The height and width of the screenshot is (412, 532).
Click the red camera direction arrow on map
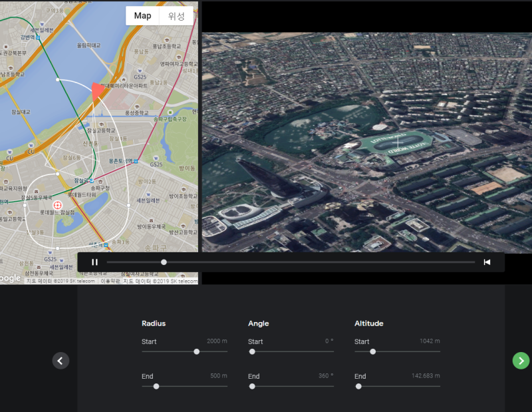tap(97, 91)
